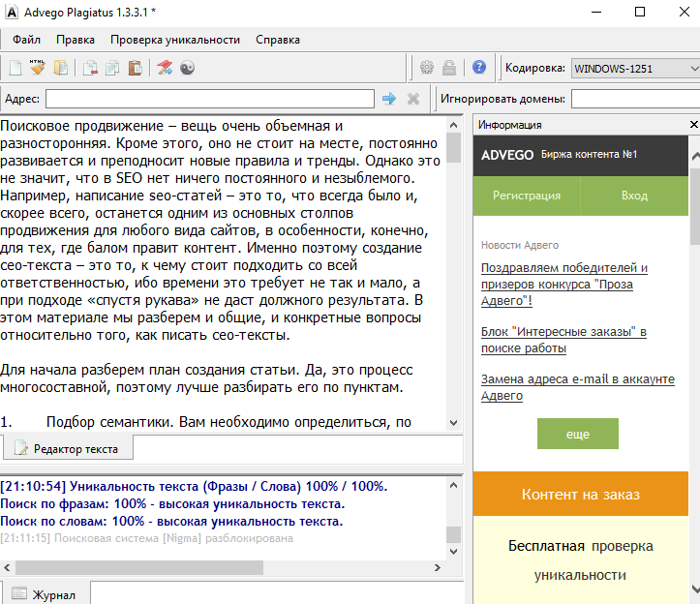700x604 pixels.
Task: Click log line Поиск по фразам: 100%
Action: (172, 503)
